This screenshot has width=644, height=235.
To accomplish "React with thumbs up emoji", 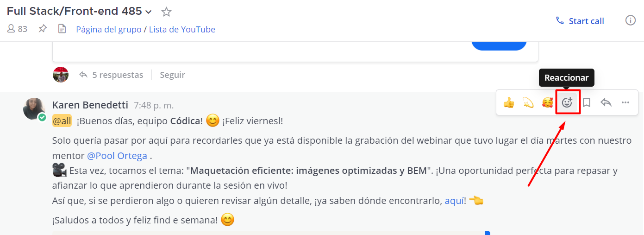I will 509,102.
